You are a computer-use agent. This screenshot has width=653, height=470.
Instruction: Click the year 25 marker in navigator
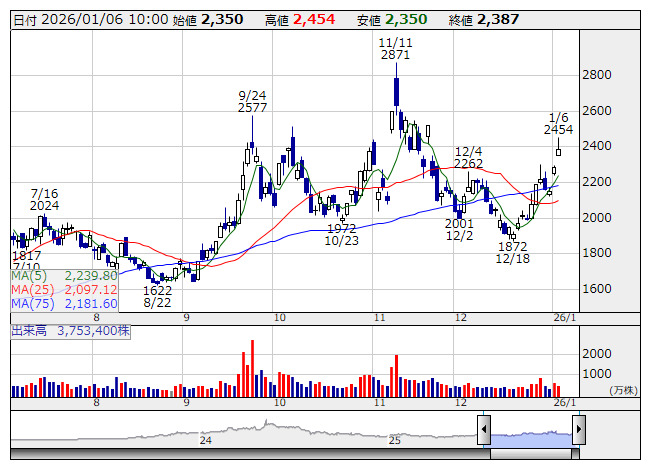pos(394,440)
